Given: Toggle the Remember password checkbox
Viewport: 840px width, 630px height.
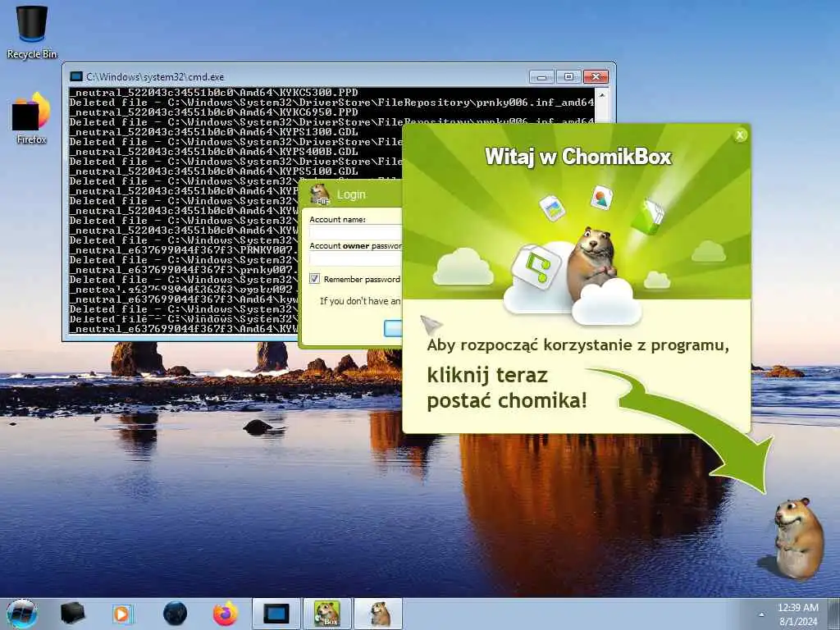Looking at the screenshot, I should click(x=314, y=279).
